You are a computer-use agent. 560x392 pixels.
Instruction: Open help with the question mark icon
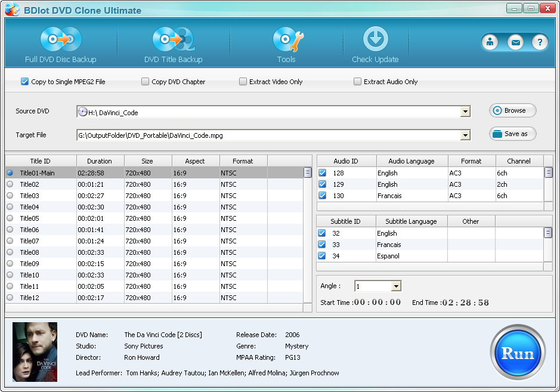[540, 42]
